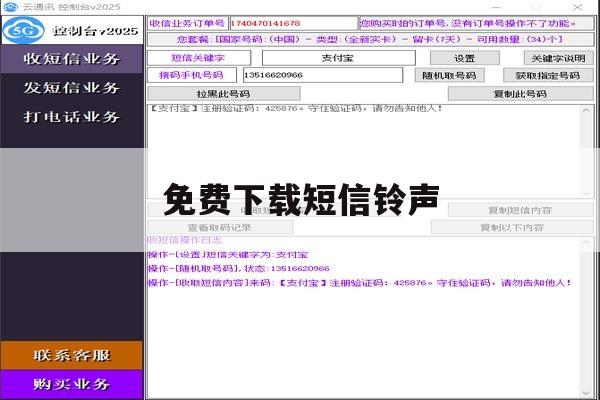Click 获取指定号码 button
The height and width of the screenshot is (400, 600).
pos(548,75)
